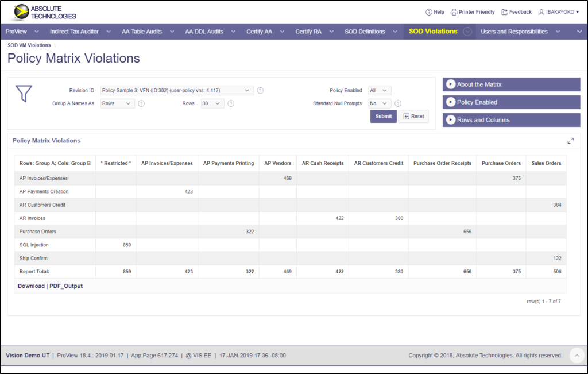The width and height of the screenshot is (588, 374).
Task: Expand the Policy Matrix Violations region with the maximize arrows icon
Action: (x=571, y=140)
